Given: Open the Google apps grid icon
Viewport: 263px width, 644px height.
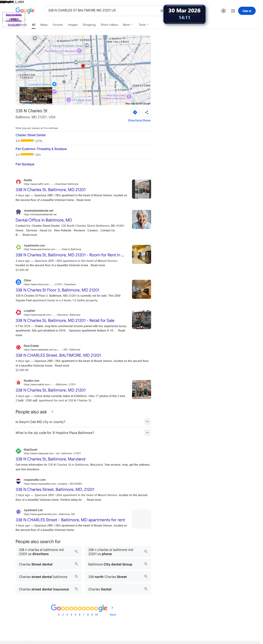Looking at the screenshot, I should [233, 11].
